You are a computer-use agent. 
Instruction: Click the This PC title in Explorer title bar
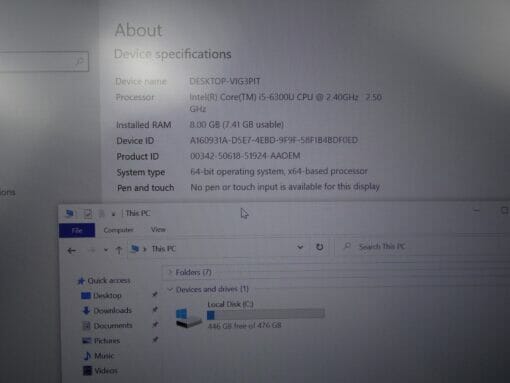(x=138, y=213)
